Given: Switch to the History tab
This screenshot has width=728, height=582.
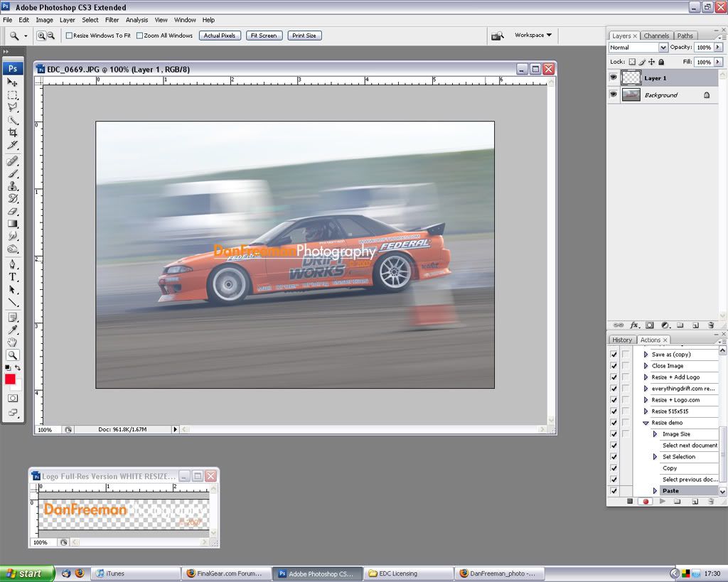Looking at the screenshot, I should pos(621,340).
